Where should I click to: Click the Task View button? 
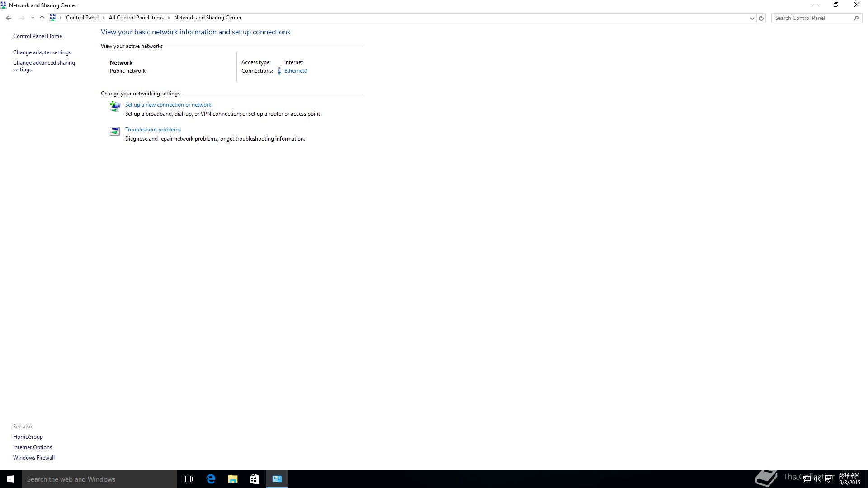pyautogui.click(x=188, y=479)
